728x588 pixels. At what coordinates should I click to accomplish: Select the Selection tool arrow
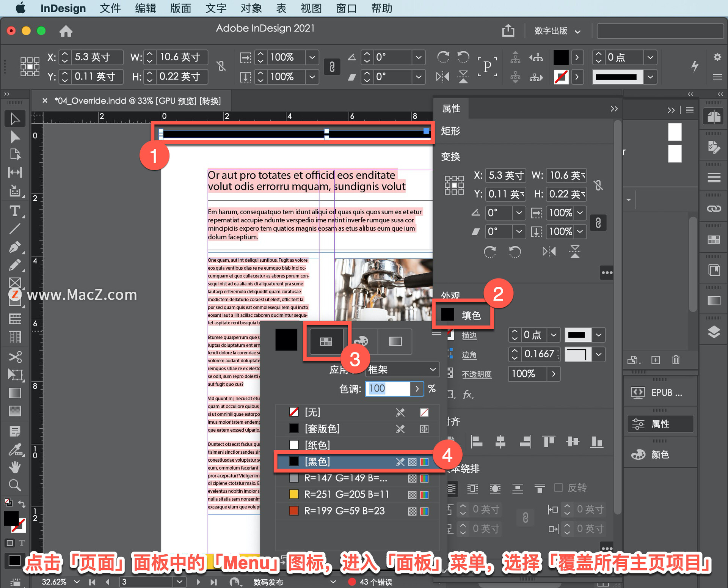point(15,119)
